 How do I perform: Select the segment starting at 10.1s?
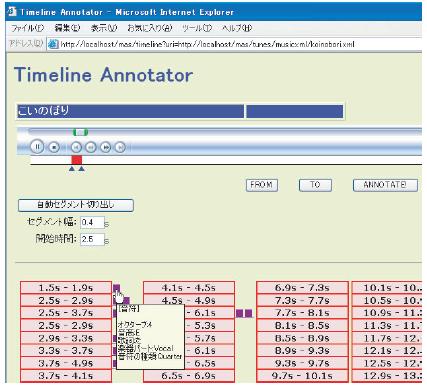(387, 288)
